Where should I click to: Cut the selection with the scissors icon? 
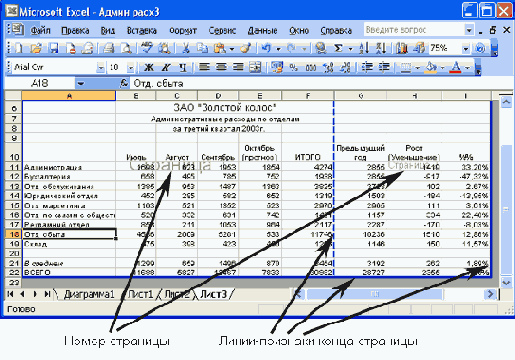pos(185,49)
